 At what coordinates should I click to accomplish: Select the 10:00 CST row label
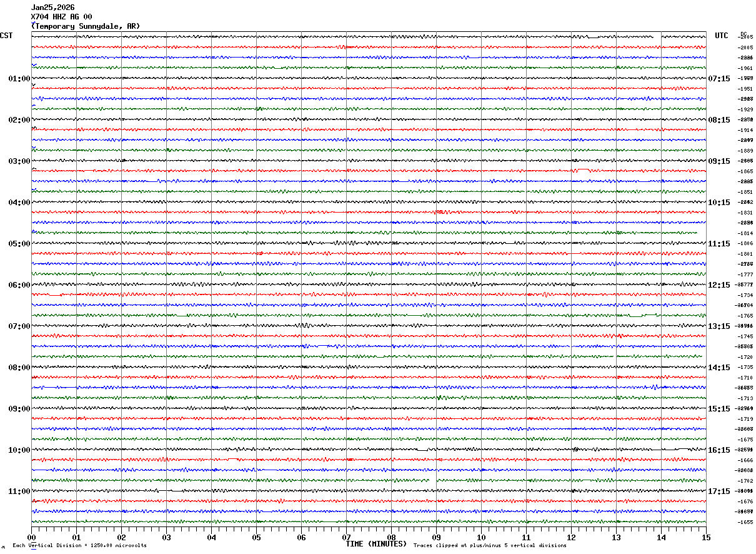tap(19, 450)
